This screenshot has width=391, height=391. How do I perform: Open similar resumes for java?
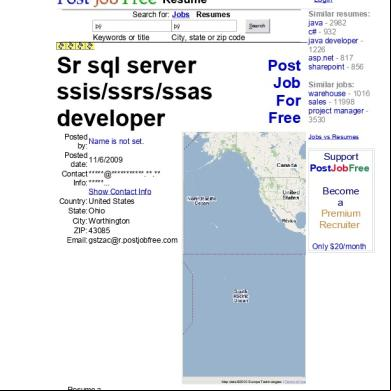[315, 23]
